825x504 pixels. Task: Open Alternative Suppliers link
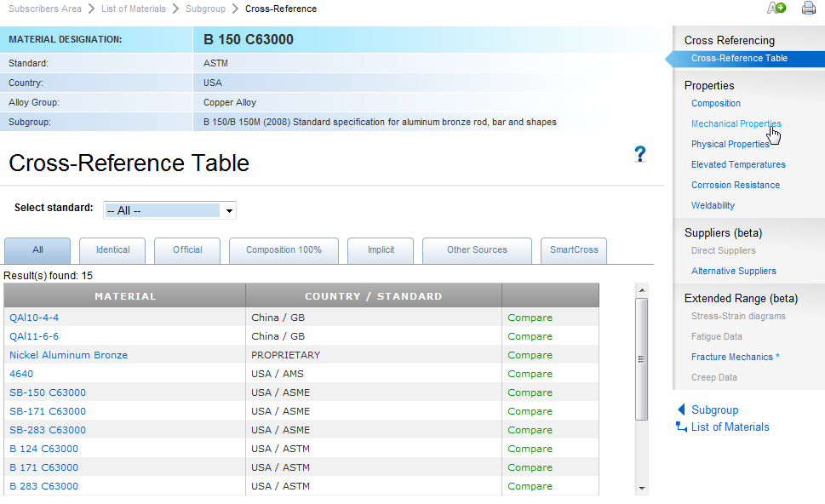(x=733, y=271)
